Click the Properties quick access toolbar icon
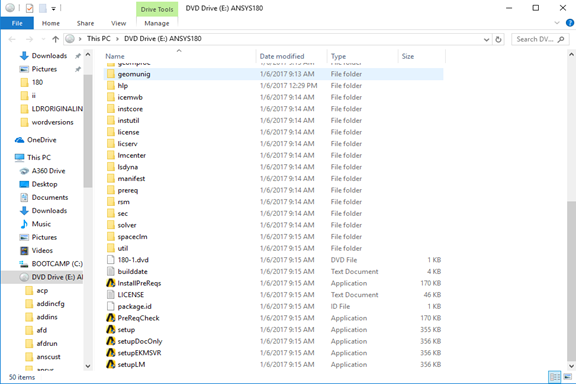Viewport: 576px width, 384px height. [x=29, y=8]
